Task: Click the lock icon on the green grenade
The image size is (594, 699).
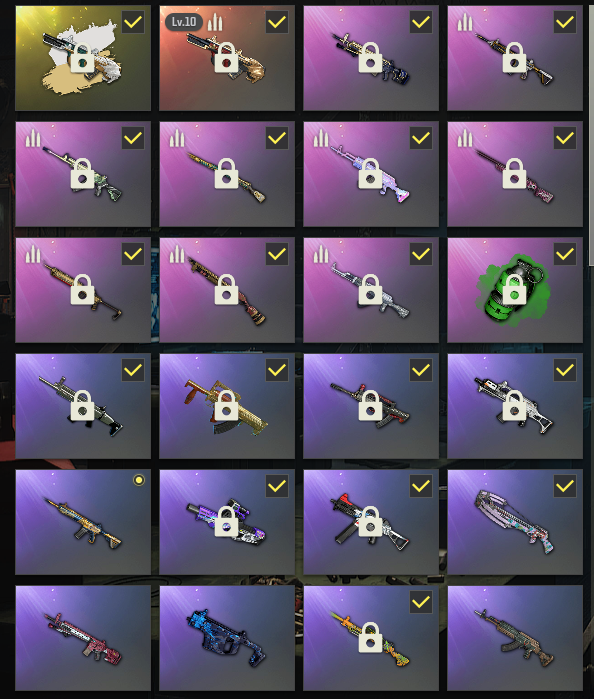Action: pyautogui.click(x=514, y=289)
